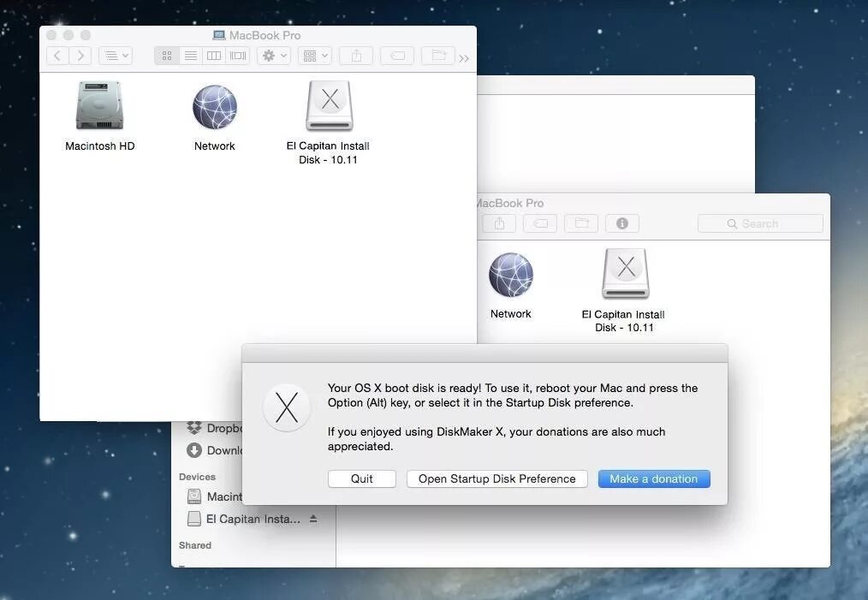868x600 pixels.
Task: Click the Search field in back Finder window
Action: pos(761,223)
